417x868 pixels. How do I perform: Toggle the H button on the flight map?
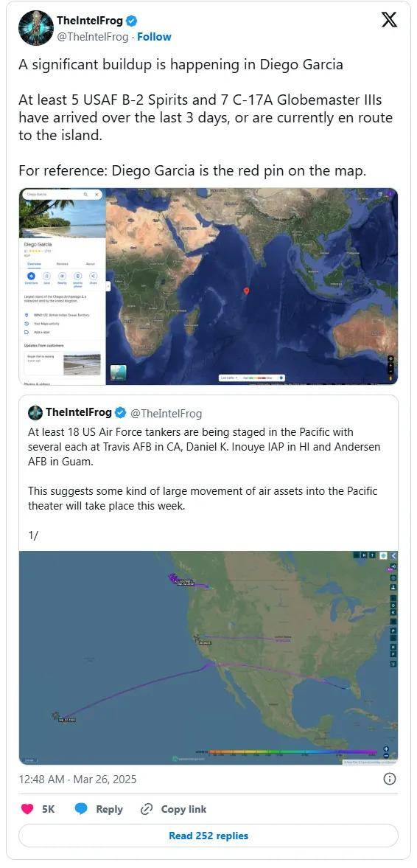click(365, 555)
